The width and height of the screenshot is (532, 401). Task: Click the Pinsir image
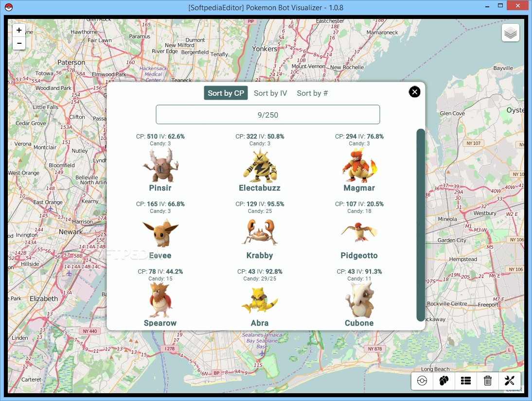point(160,165)
